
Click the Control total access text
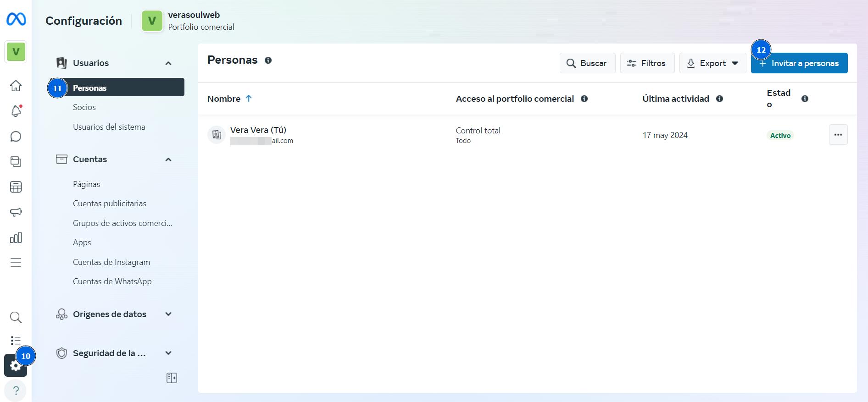tap(478, 130)
